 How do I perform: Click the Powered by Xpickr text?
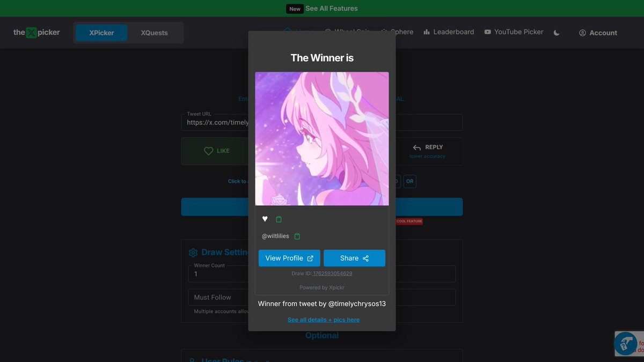click(322, 287)
